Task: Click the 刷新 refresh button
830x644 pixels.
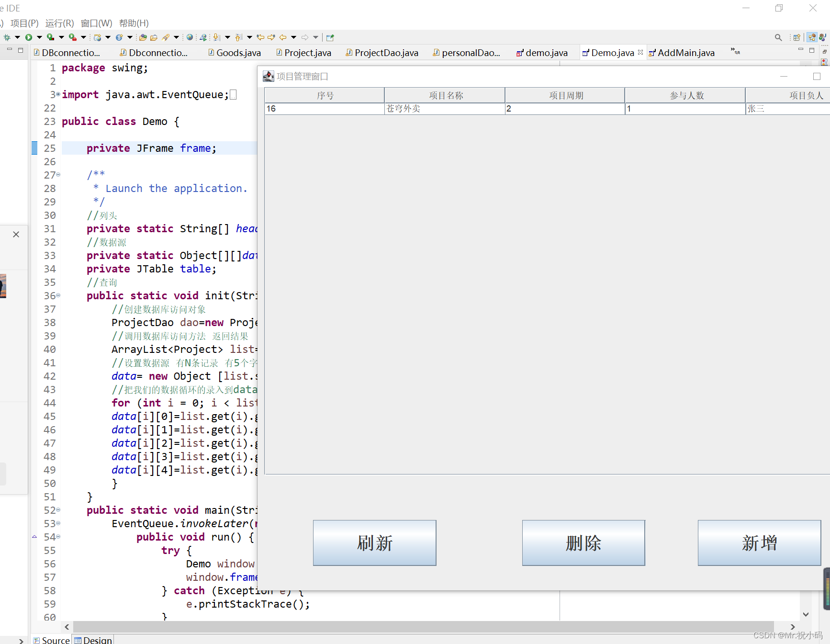Action: point(375,543)
